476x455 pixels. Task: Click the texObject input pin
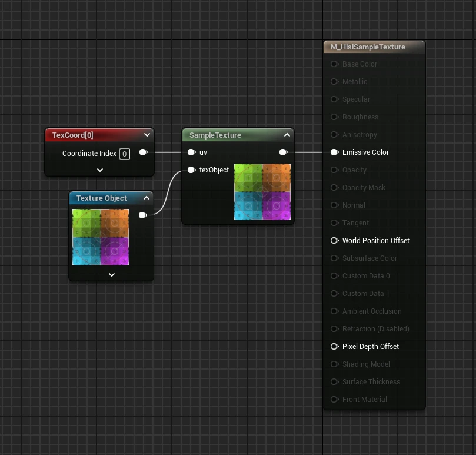click(x=191, y=170)
